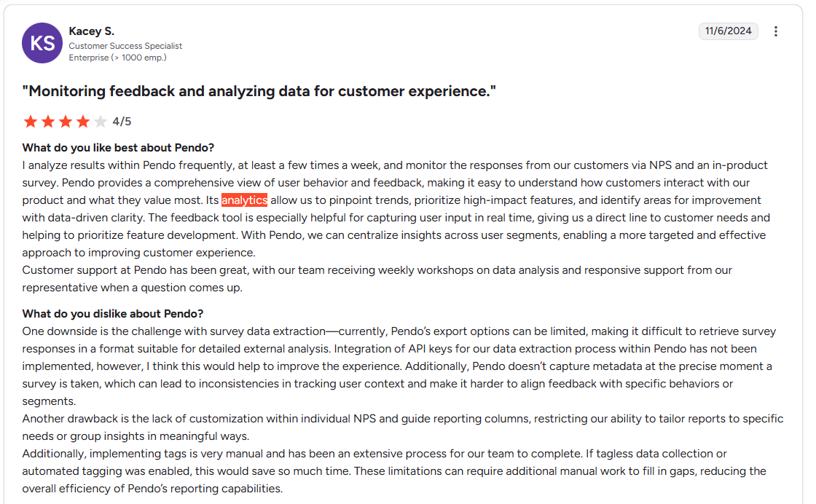Open the three-dot more options menu
Screen dimensions: 816x504
pyautogui.click(x=776, y=31)
